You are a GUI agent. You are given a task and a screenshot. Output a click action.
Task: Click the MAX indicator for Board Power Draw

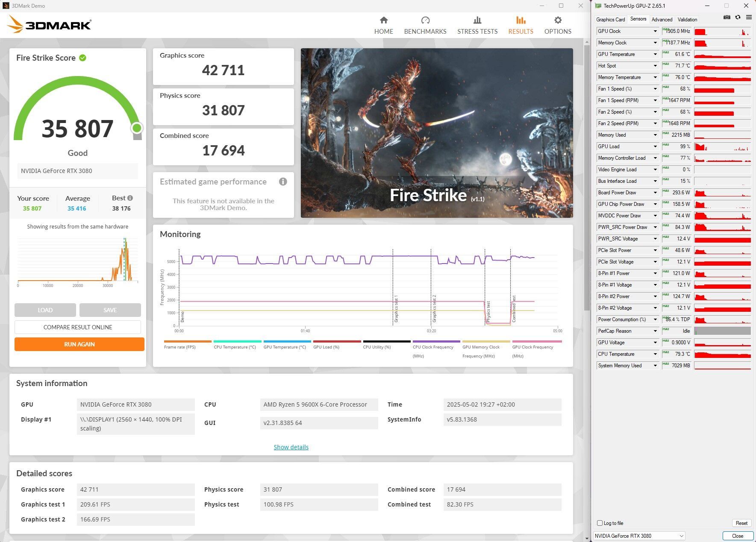tap(665, 191)
